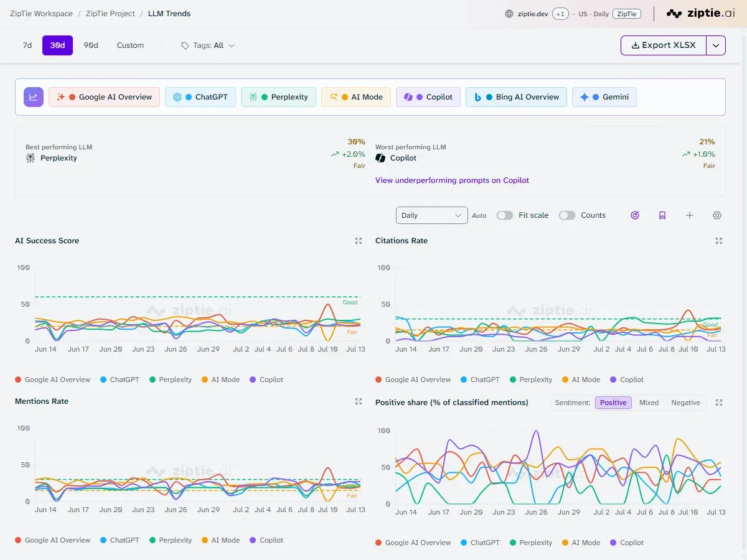
Task: Expand Citations Rate chart fullscreen
Action: click(719, 241)
